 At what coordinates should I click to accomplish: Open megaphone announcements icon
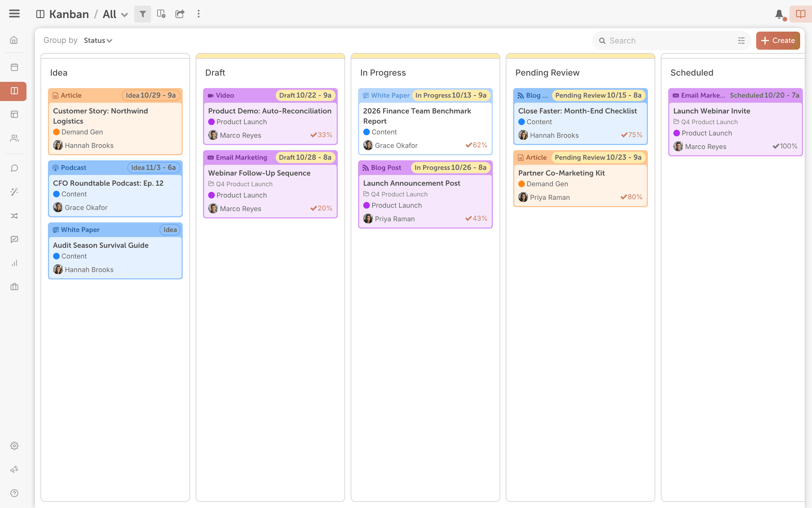click(14, 469)
